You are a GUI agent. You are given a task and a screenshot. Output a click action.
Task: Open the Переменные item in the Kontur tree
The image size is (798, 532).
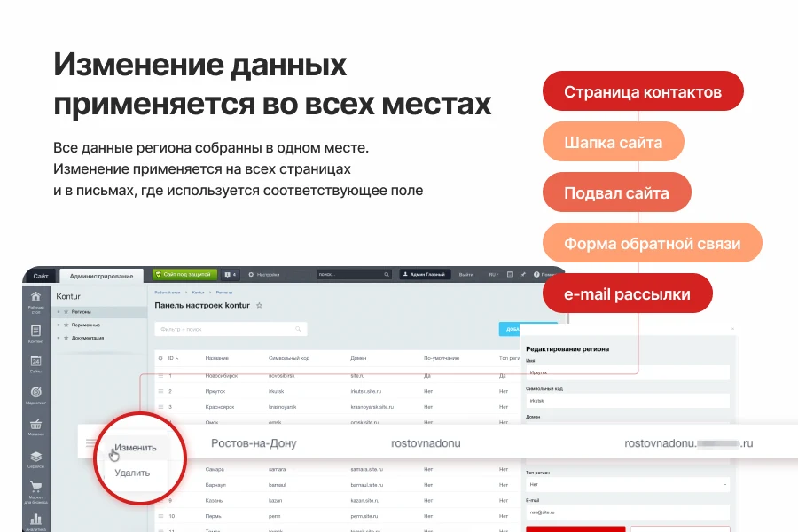click(85, 325)
